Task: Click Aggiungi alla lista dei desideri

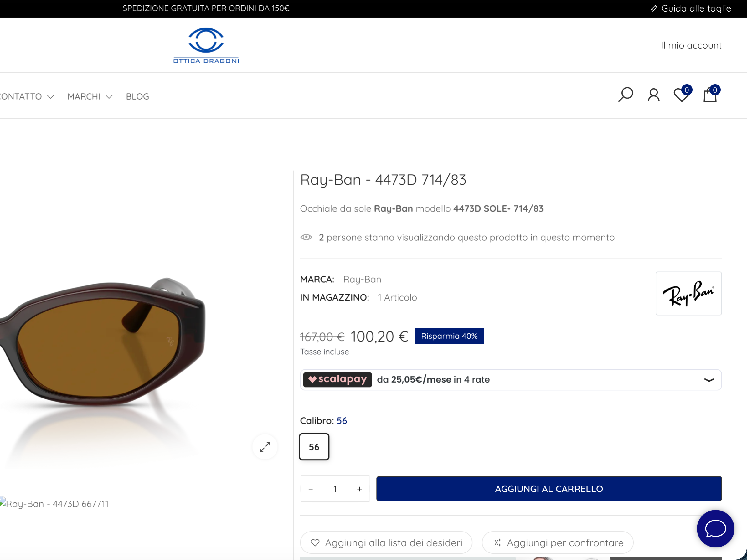Action: (x=386, y=543)
